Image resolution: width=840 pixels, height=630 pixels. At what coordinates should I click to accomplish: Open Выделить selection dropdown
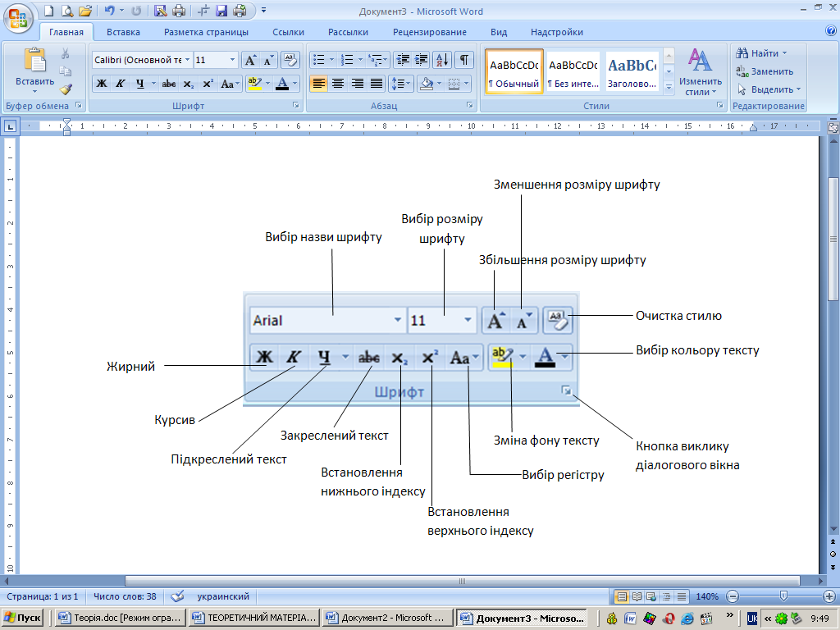coord(769,89)
